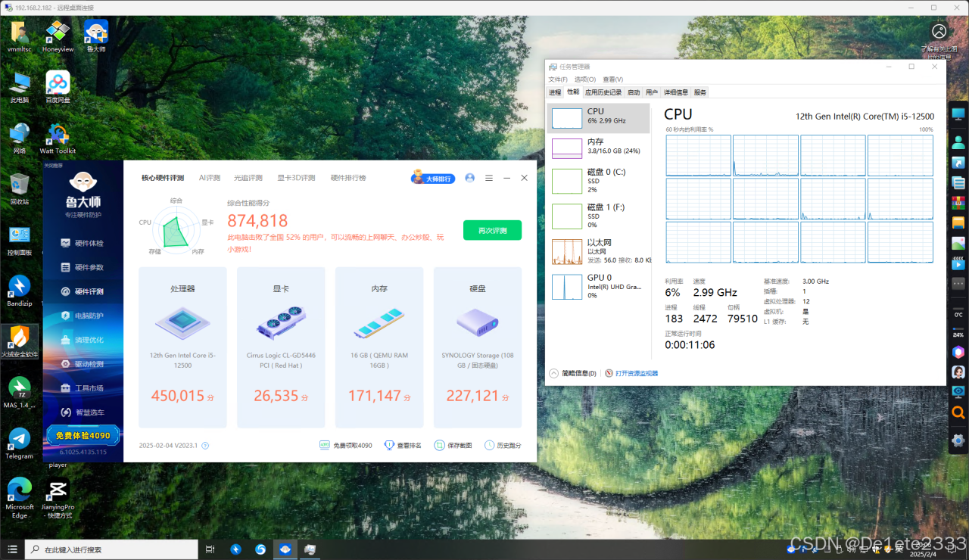This screenshot has width=969, height=560.
Task: Launch Honeyview from the desktop
Action: coord(58,36)
